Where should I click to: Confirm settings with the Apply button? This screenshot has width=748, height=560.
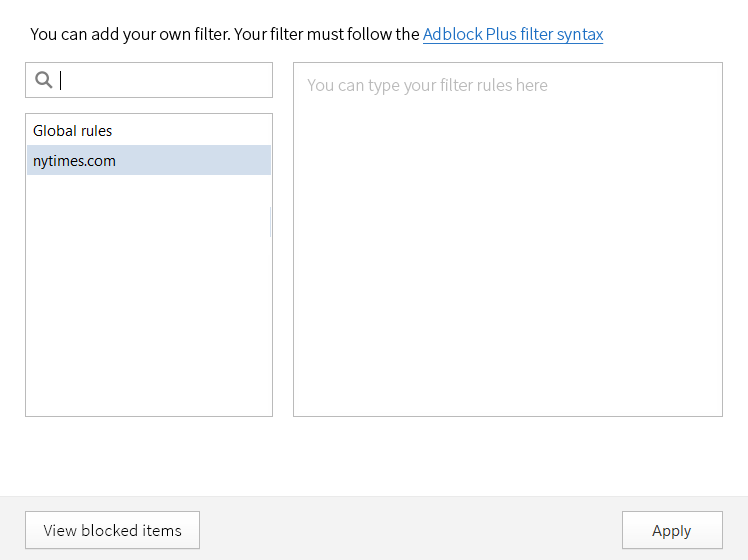[672, 530]
